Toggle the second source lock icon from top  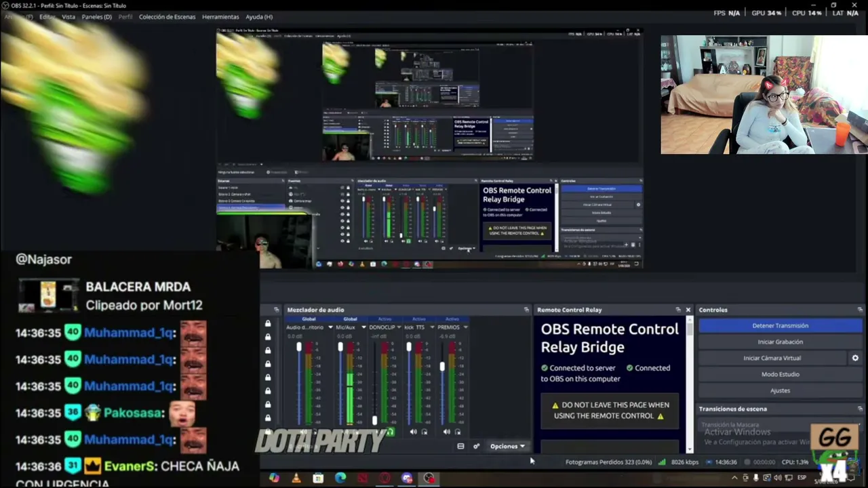(x=268, y=338)
